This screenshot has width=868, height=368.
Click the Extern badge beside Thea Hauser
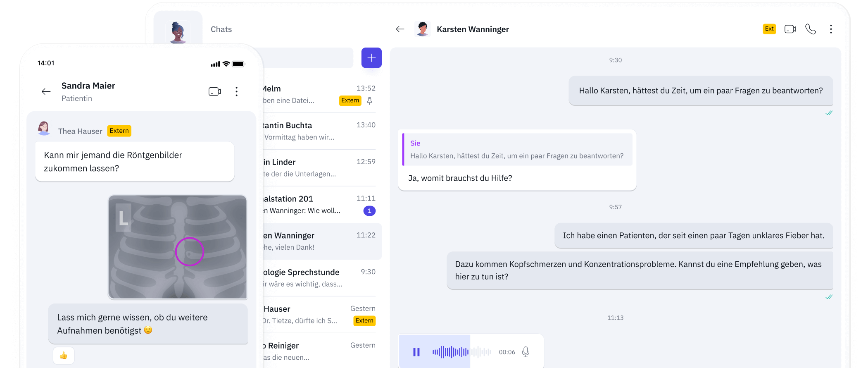pyautogui.click(x=119, y=131)
